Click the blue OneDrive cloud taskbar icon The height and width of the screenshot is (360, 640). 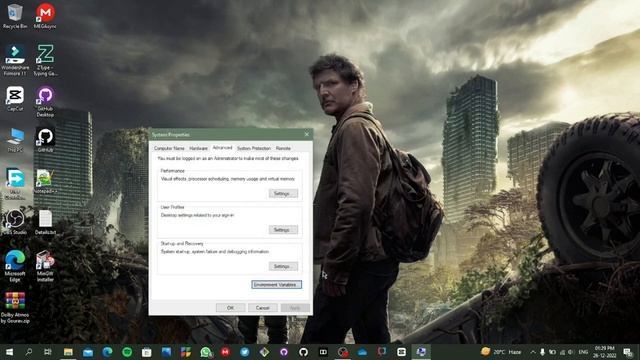[362, 352]
